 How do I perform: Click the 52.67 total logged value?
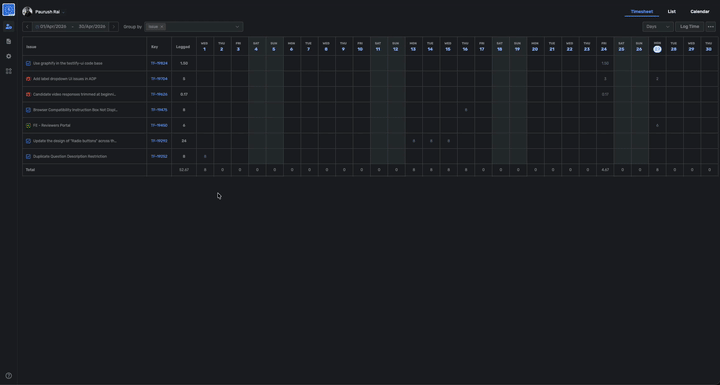pyautogui.click(x=184, y=170)
